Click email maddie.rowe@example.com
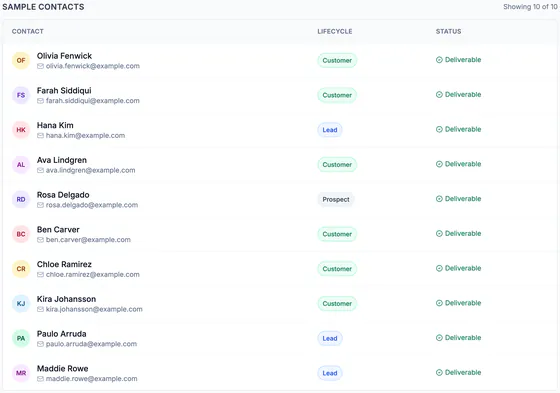The width and height of the screenshot is (560, 393). pos(91,379)
